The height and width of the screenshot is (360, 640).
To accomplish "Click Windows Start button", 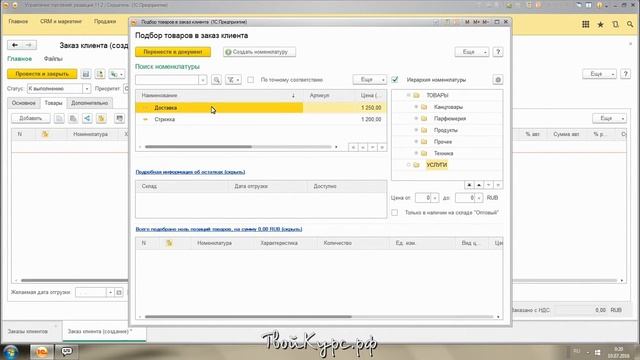I will pos(11,351).
